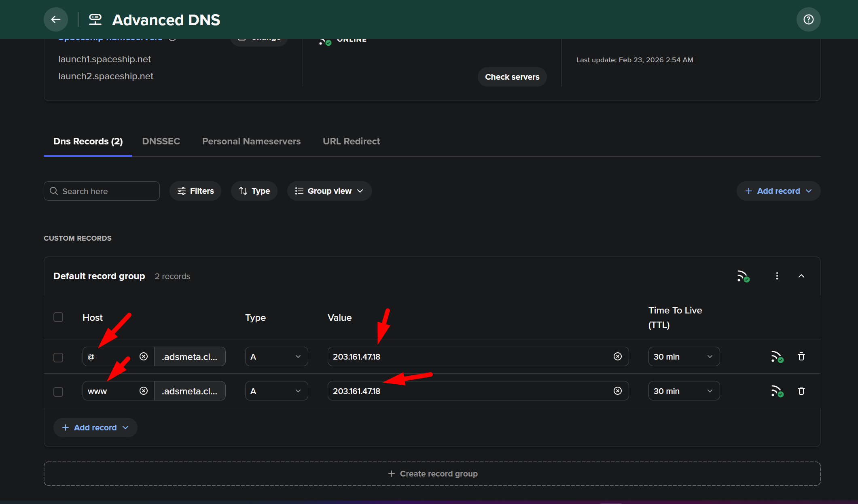Open the help question mark icon
Viewport: 858px width, 504px height.
tap(808, 19)
